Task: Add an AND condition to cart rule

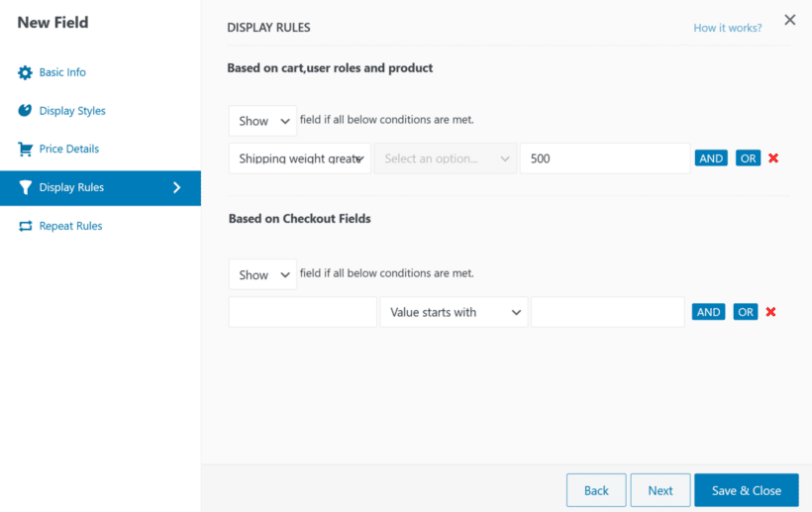Action: [x=711, y=158]
